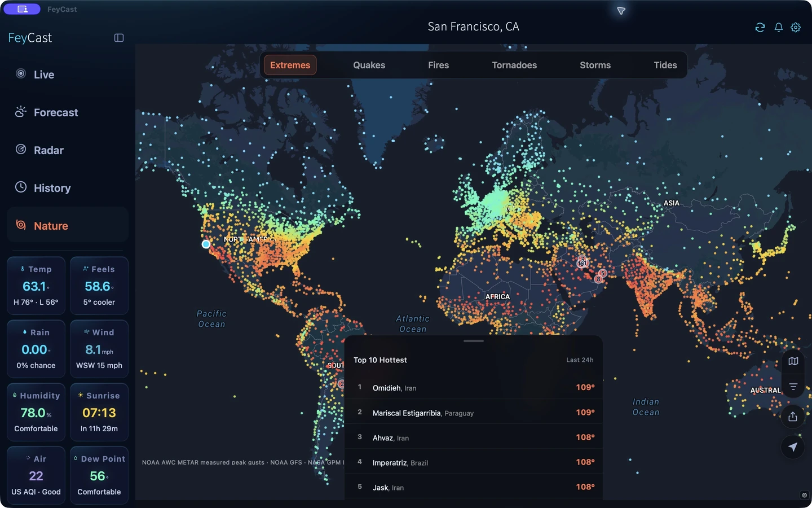Open the Sunrise 07:13 card
Screen dimensions: 812x508
click(99, 412)
